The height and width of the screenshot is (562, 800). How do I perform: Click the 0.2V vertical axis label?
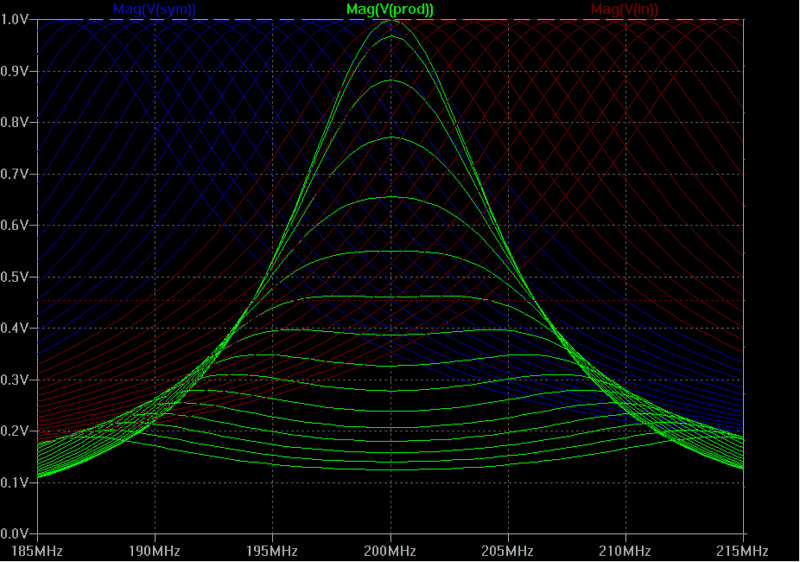coord(19,431)
